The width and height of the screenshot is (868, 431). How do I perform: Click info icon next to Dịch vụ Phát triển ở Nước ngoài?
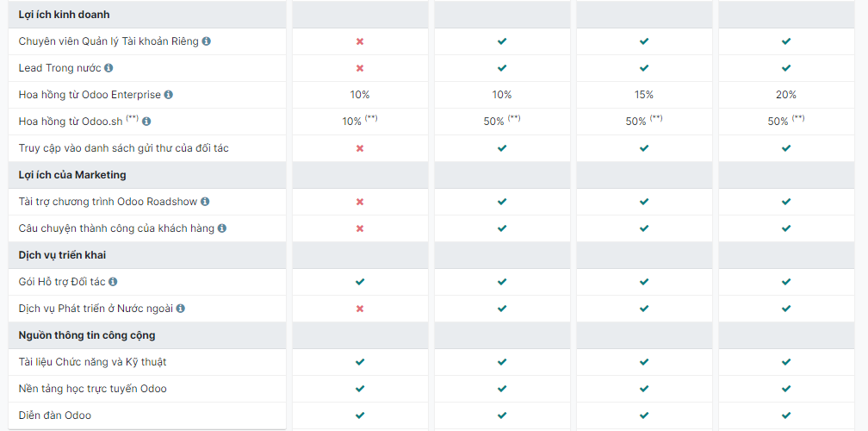click(181, 308)
